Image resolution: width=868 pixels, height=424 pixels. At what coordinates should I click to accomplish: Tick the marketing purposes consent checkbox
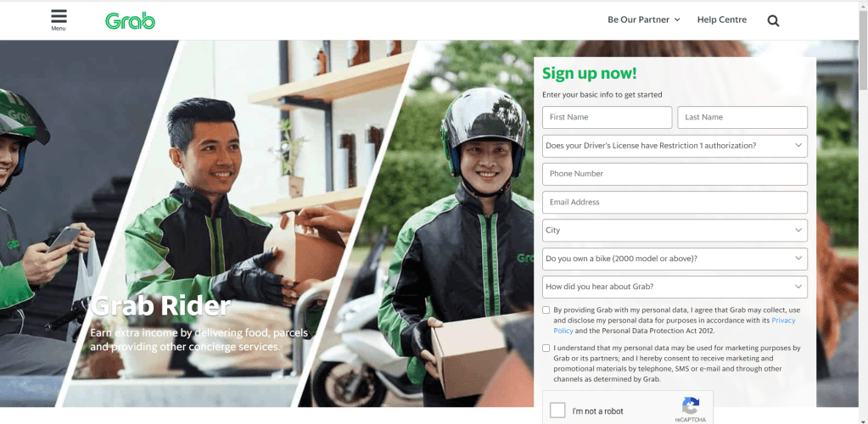coord(546,349)
